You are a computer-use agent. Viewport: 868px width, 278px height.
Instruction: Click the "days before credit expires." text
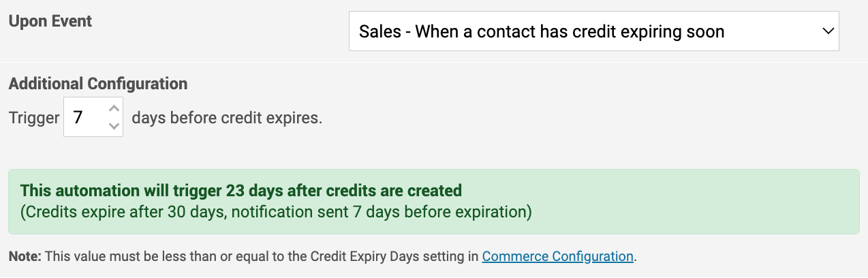click(x=227, y=118)
